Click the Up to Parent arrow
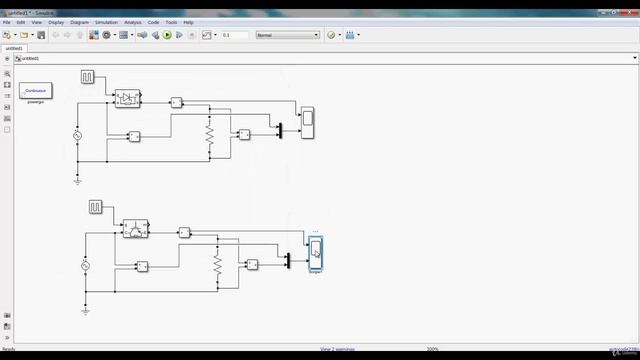This screenshot has height=360, width=640. tap(80, 35)
